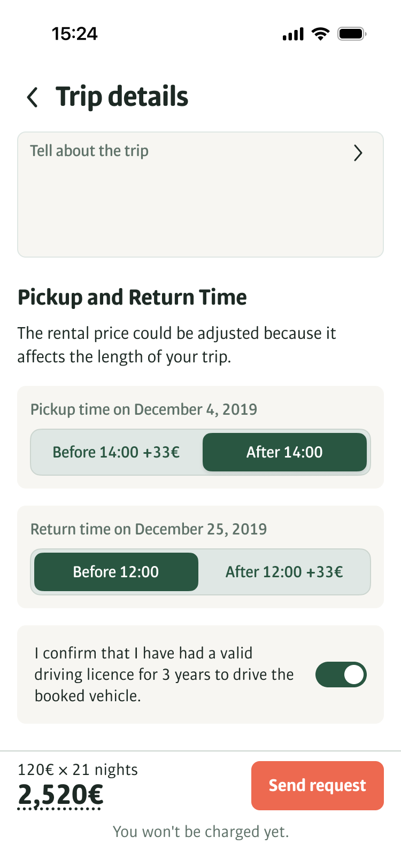Tap the 'You won't be charged yet' note
This screenshot has width=401, height=868.
(200, 832)
